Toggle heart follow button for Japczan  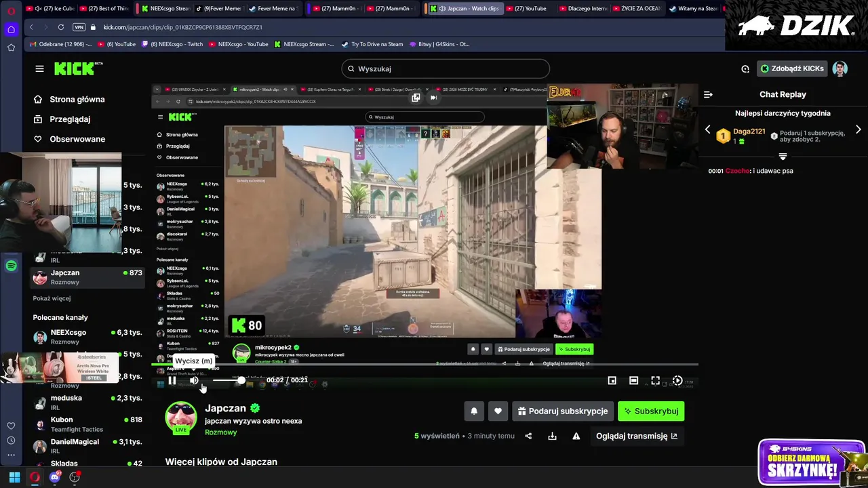498,411
